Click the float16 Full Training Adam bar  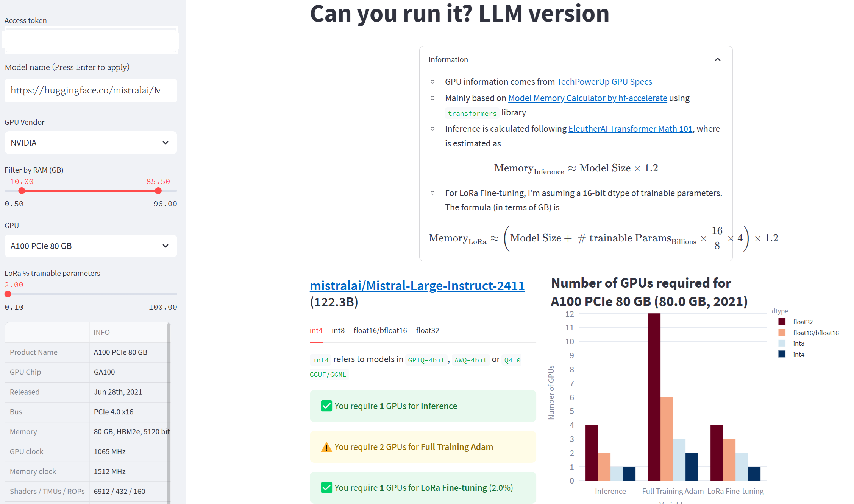coord(667,439)
